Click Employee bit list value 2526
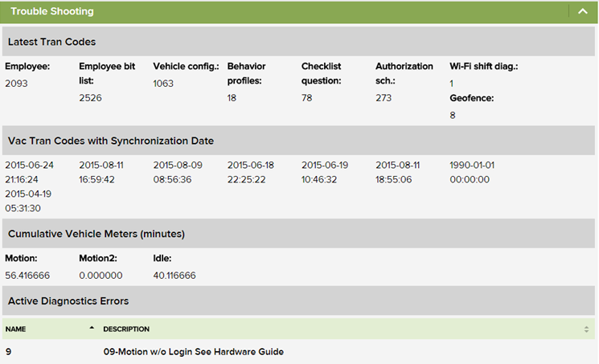 90,98
